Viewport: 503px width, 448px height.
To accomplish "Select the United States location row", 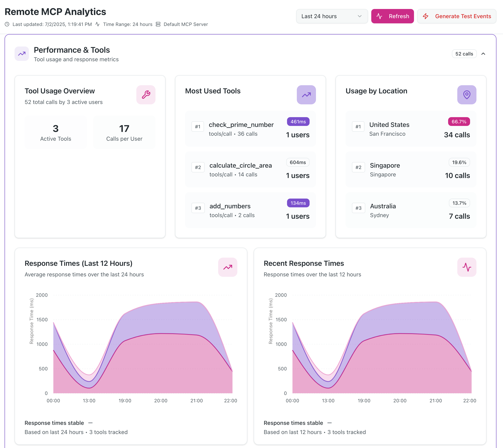I will coord(411,129).
